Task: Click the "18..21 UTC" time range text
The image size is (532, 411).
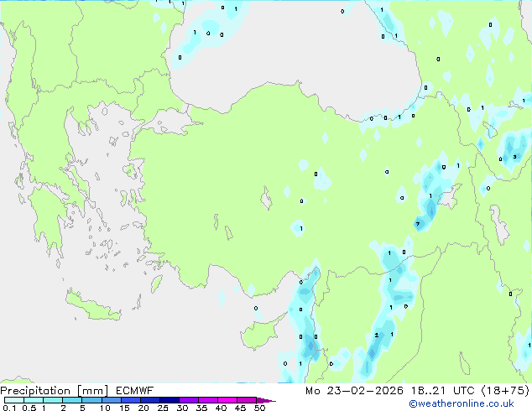Action: (442, 391)
